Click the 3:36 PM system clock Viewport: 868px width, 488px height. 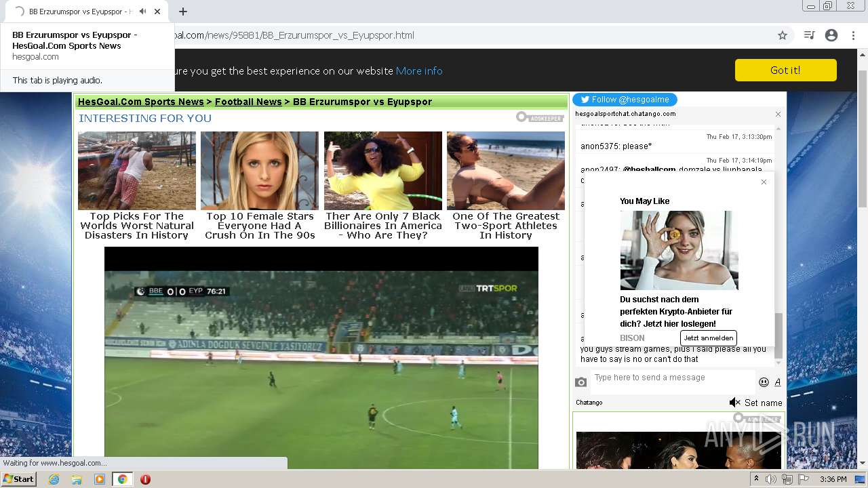(x=833, y=479)
